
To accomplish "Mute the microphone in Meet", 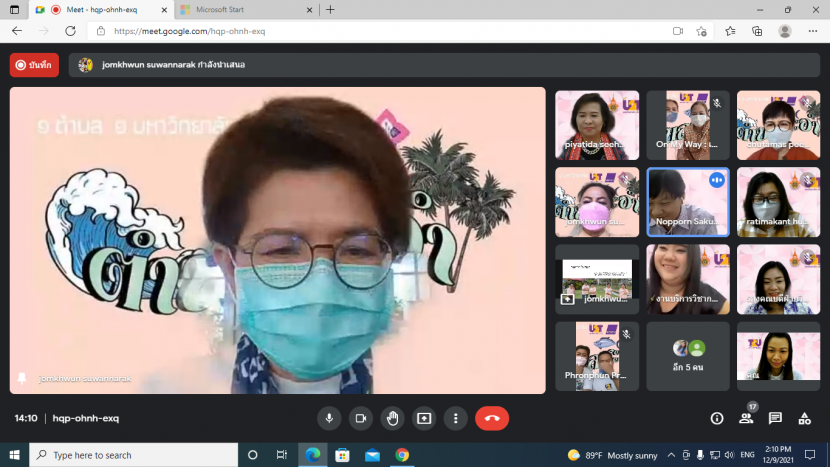I will (x=328, y=418).
